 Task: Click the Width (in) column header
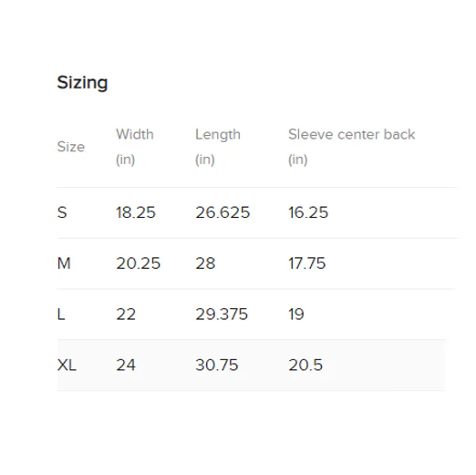135,147
